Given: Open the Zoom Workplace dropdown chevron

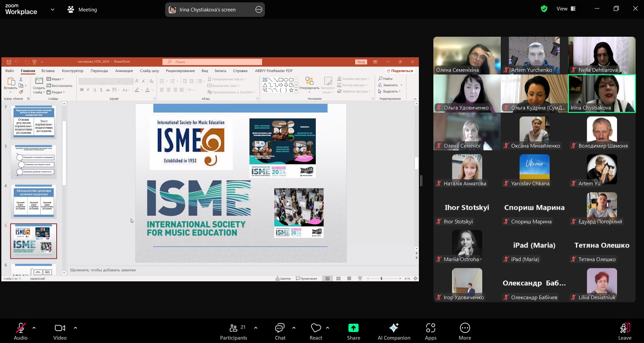Looking at the screenshot, I should click(53, 9).
